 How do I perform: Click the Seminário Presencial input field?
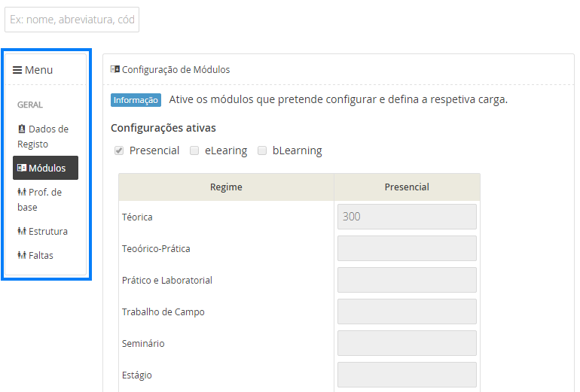coord(407,343)
